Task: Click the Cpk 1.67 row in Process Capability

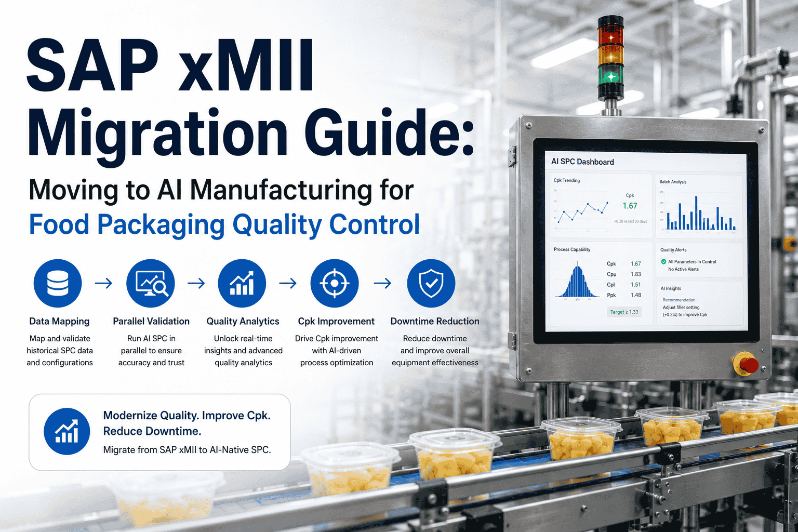Action: point(624,264)
